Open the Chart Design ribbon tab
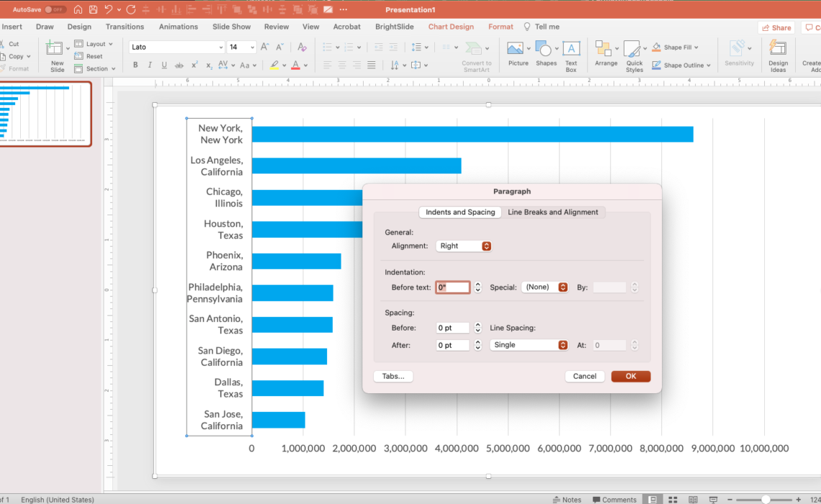The height and width of the screenshot is (504, 821). [451, 27]
